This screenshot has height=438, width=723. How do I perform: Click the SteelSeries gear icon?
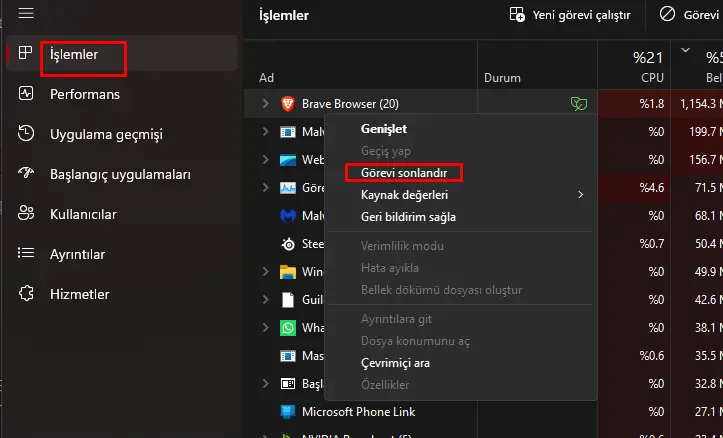pos(288,244)
